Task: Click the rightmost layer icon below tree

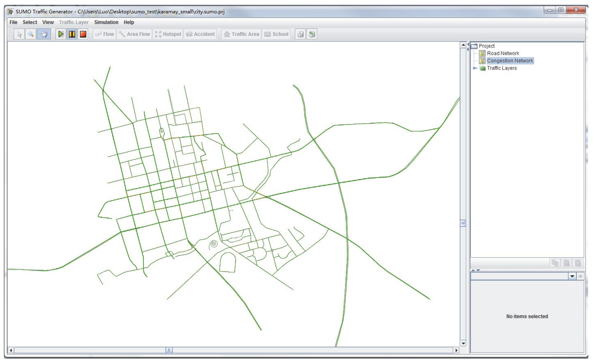Action: pyautogui.click(x=578, y=263)
